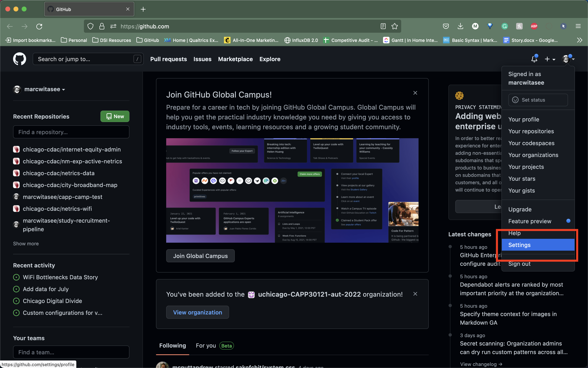Open the InfluxDB 2.0 bookmark
The width and height of the screenshot is (588, 368).
pyautogui.click(x=301, y=40)
